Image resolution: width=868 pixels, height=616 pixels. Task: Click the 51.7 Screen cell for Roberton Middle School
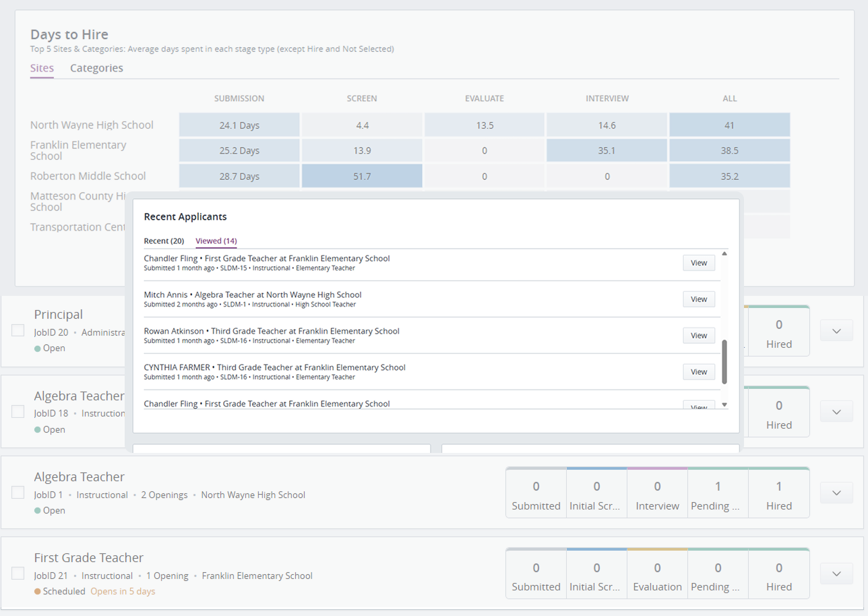click(x=362, y=176)
